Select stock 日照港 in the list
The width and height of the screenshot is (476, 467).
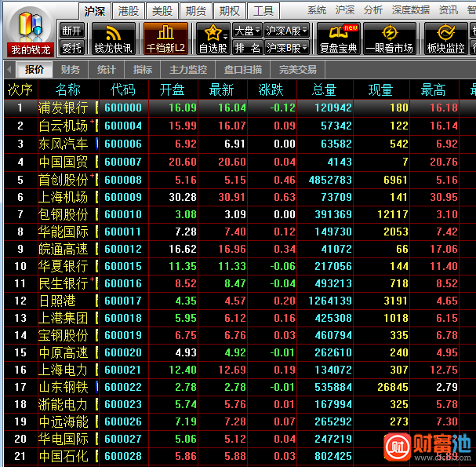coord(57,301)
